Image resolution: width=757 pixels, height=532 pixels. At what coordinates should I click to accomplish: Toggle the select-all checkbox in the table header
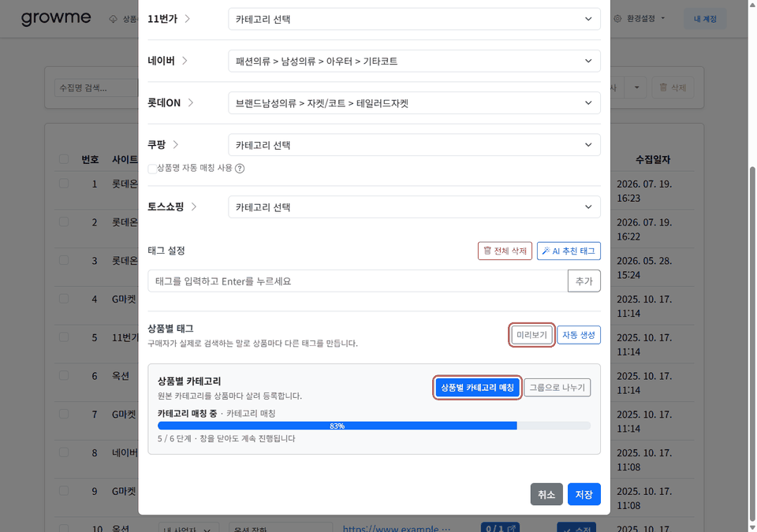(x=64, y=159)
